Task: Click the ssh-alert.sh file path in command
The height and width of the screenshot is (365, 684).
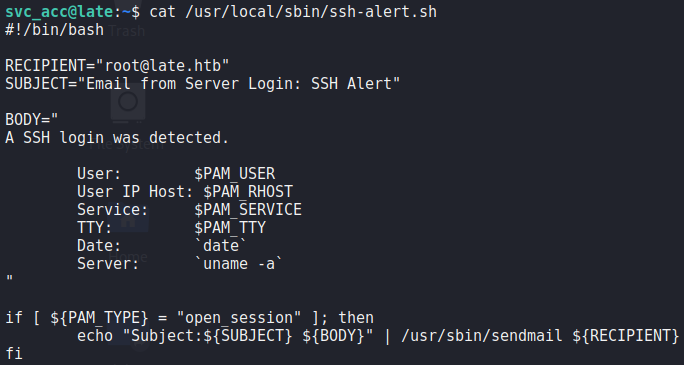Action: [x=311, y=12]
